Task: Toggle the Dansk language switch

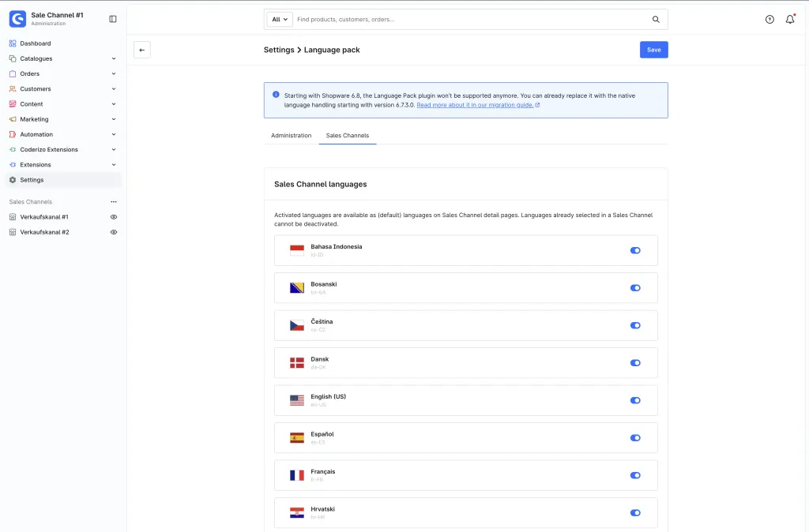Action: [x=635, y=363]
